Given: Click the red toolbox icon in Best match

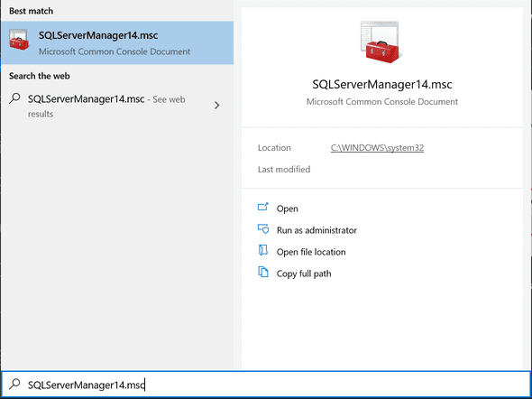Looking at the screenshot, I should (19, 40).
